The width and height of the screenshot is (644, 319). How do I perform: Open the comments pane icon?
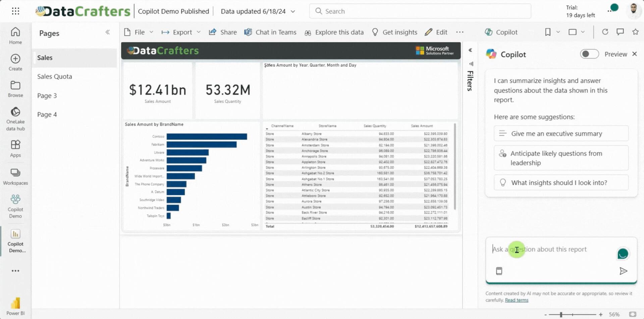coord(620,32)
